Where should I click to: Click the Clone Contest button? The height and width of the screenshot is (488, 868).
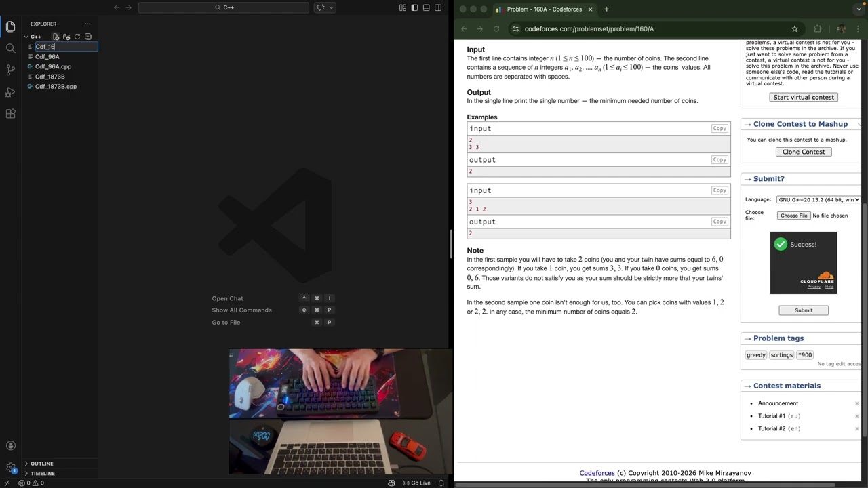804,152
